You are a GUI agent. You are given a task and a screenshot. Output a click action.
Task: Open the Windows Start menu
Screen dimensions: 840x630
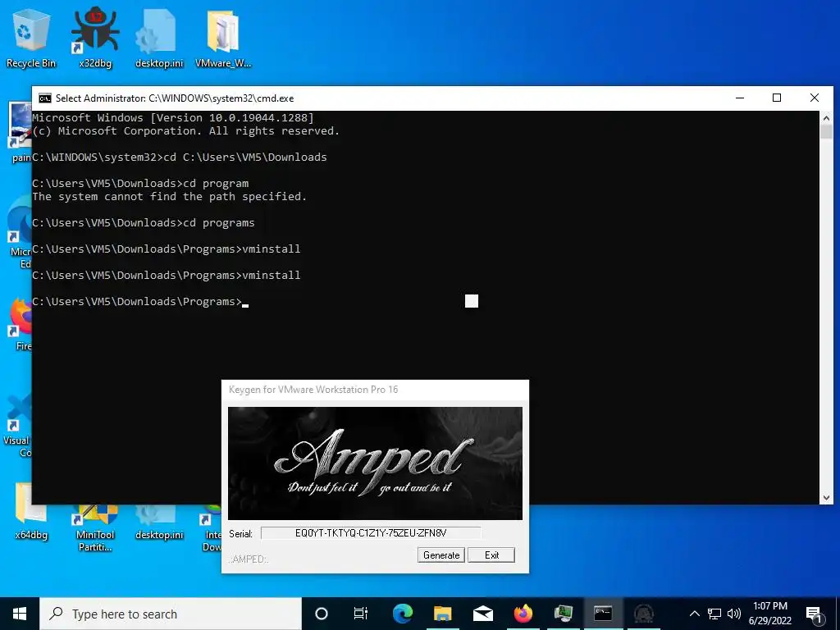pos(20,614)
